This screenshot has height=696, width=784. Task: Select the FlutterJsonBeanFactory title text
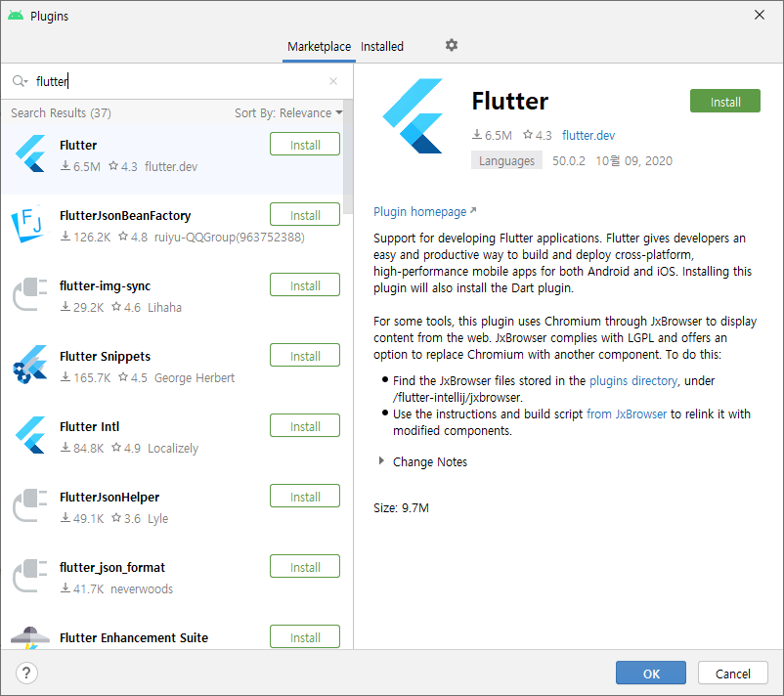125,215
